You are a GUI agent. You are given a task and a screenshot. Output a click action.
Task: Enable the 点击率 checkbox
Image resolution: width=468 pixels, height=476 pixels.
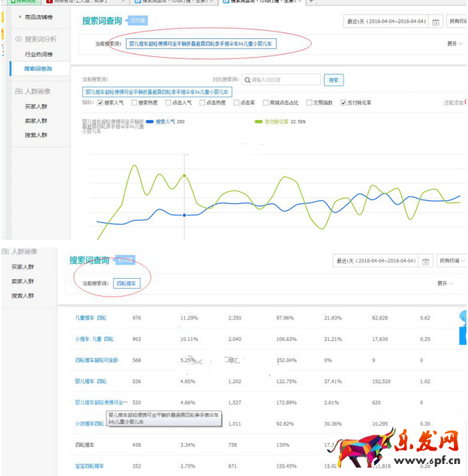236,103
